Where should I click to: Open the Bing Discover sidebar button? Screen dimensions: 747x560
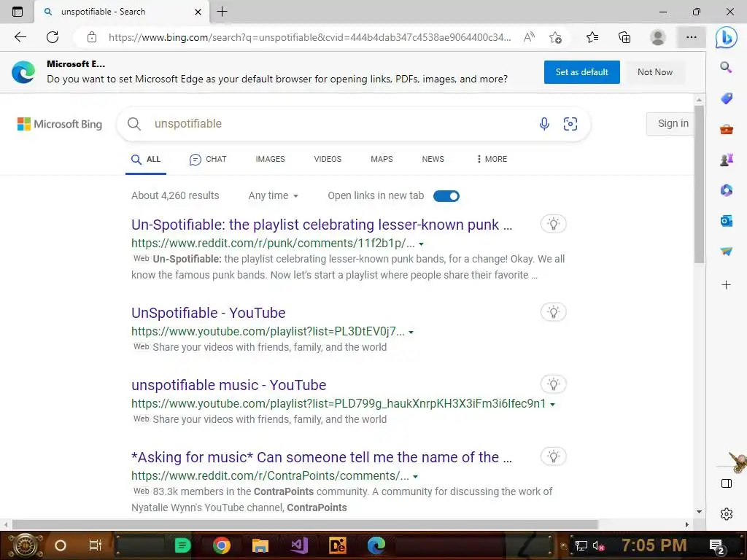click(x=726, y=37)
